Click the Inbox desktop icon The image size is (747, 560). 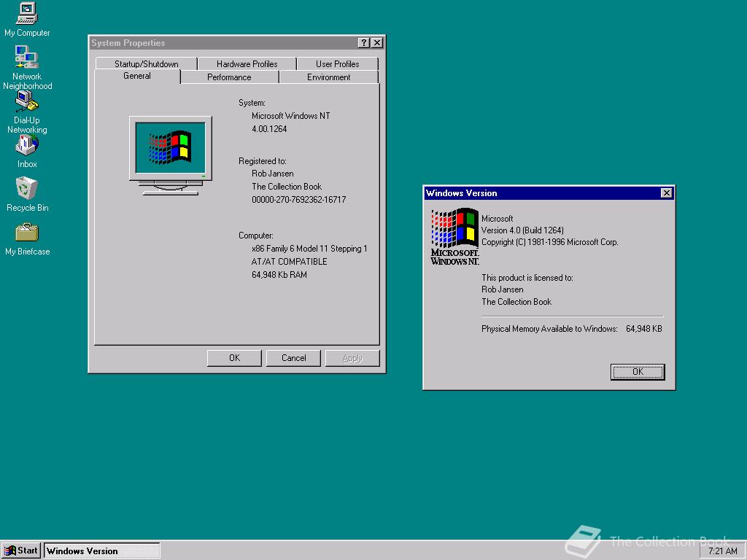[x=27, y=145]
